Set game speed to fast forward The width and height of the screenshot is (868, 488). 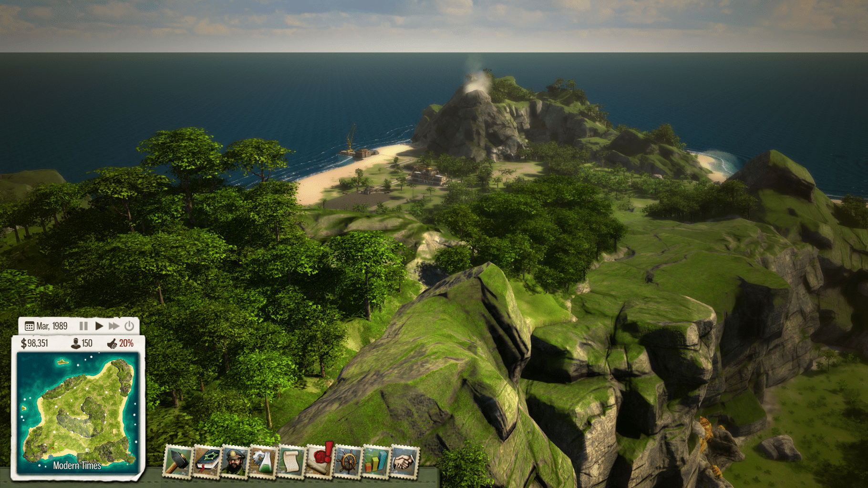[x=114, y=326]
